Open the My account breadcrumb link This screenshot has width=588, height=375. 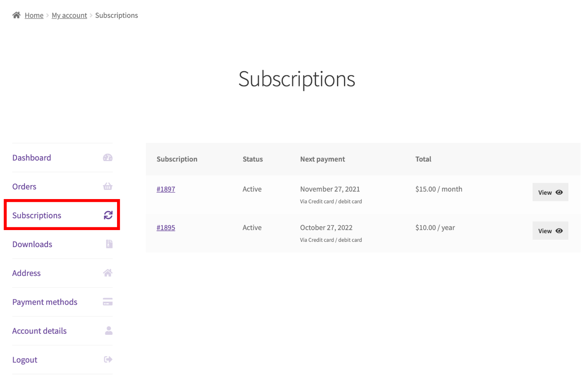tap(69, 15)
